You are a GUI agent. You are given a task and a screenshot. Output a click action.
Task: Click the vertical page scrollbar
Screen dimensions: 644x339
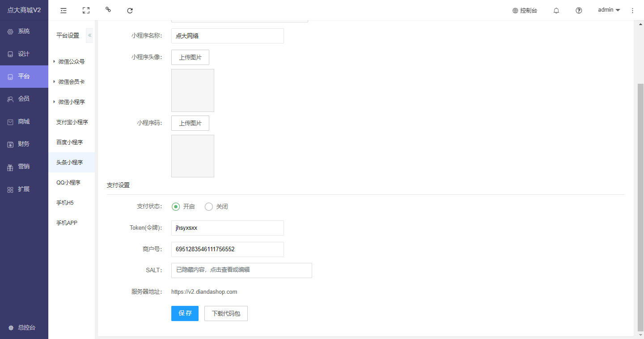click(640, 206)
